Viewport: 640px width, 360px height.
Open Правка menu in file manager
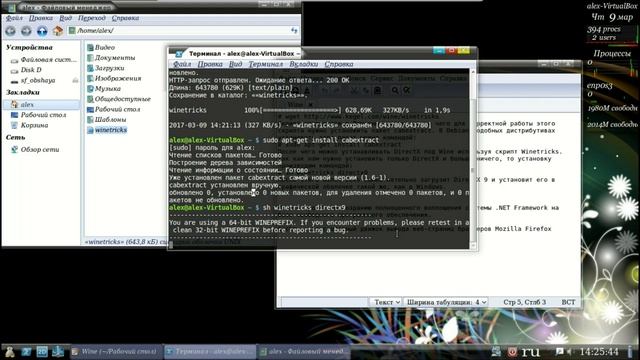tap(40, 18)
